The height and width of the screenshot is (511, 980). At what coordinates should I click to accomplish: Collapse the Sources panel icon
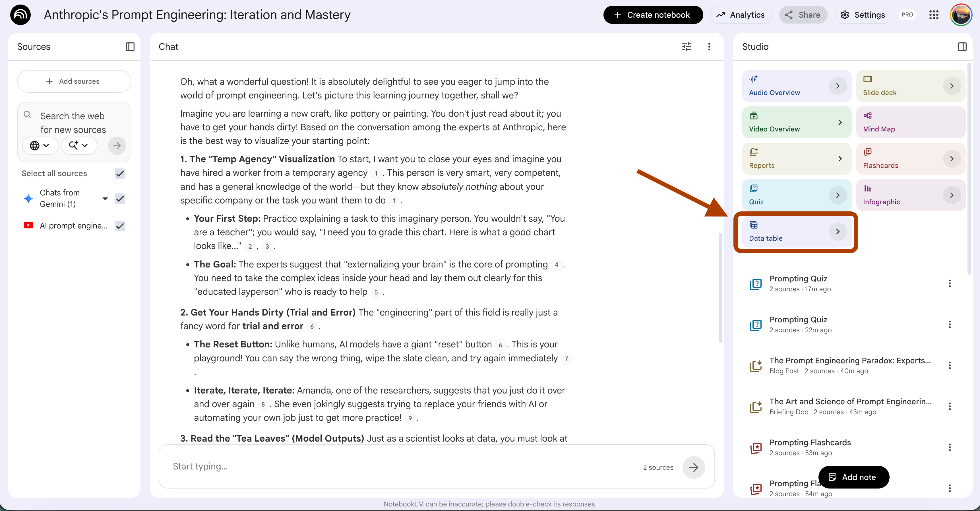tap(130, 46)
